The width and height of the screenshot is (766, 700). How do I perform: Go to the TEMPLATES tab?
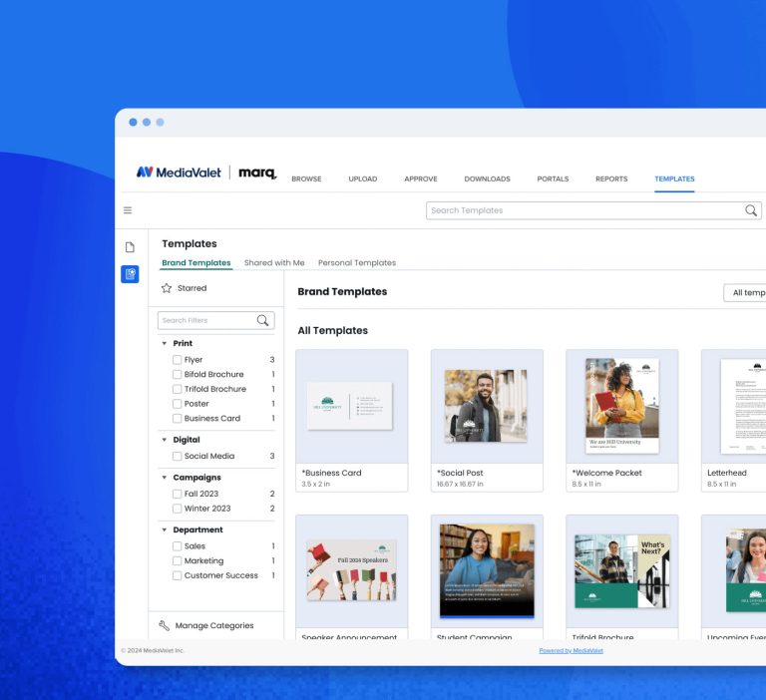coord(674,178)
